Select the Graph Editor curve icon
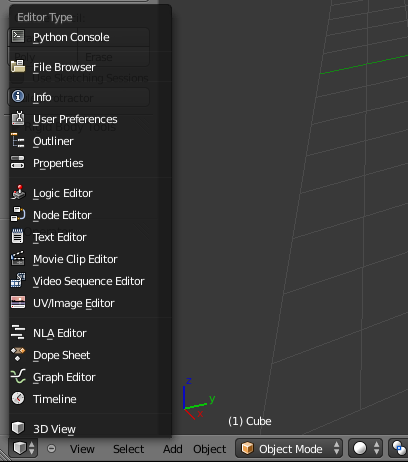 (18, 376)
